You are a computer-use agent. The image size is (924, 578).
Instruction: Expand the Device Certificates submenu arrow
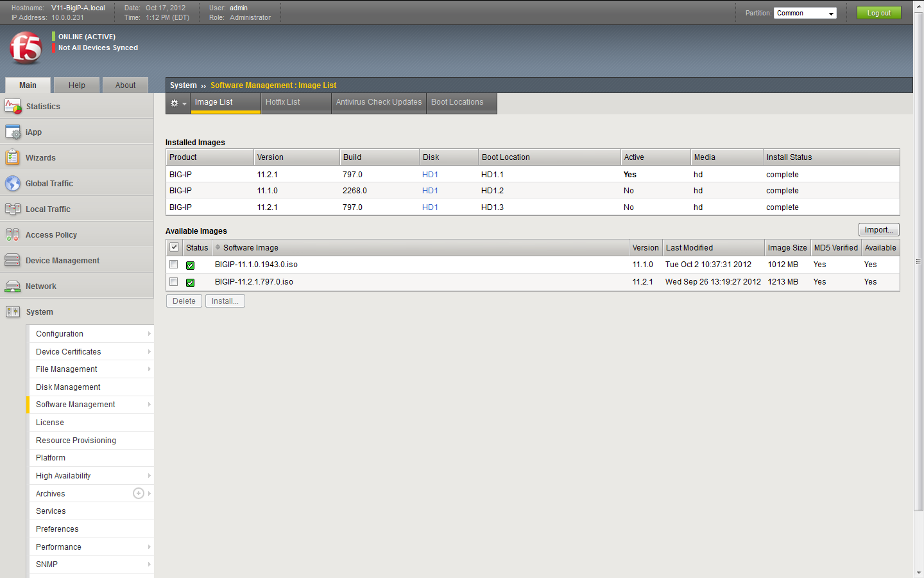150,351
